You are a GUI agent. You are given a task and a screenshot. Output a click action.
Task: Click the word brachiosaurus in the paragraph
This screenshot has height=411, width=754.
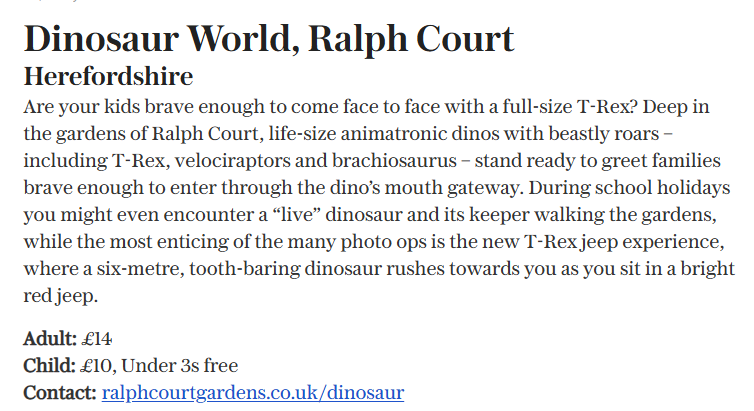click(394, 161)
